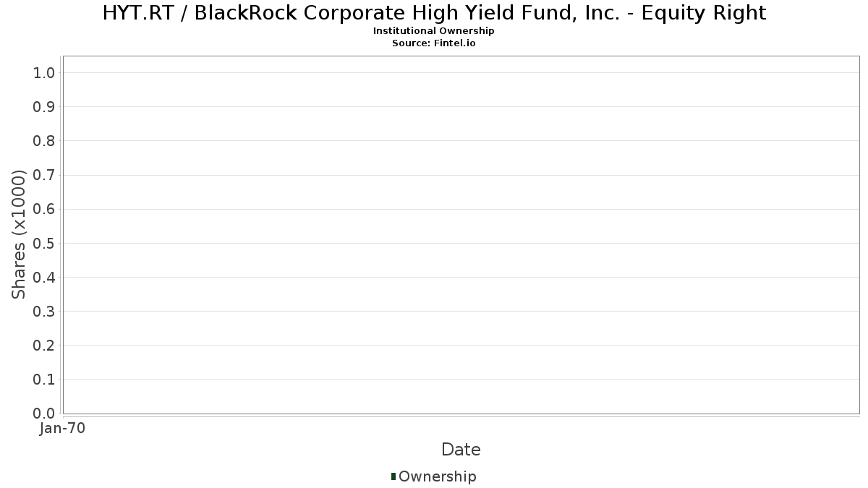Click the 0.7 y-axis tick label
868x488 pixels.
[x=44, y=175]
